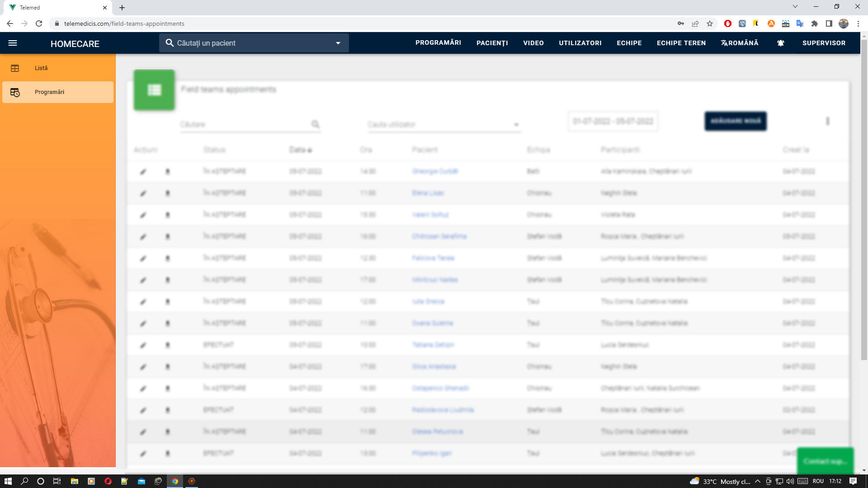Switch the ROU keyboard language
868x488 pixels.
pyautogui.click(x=818, y=481)
